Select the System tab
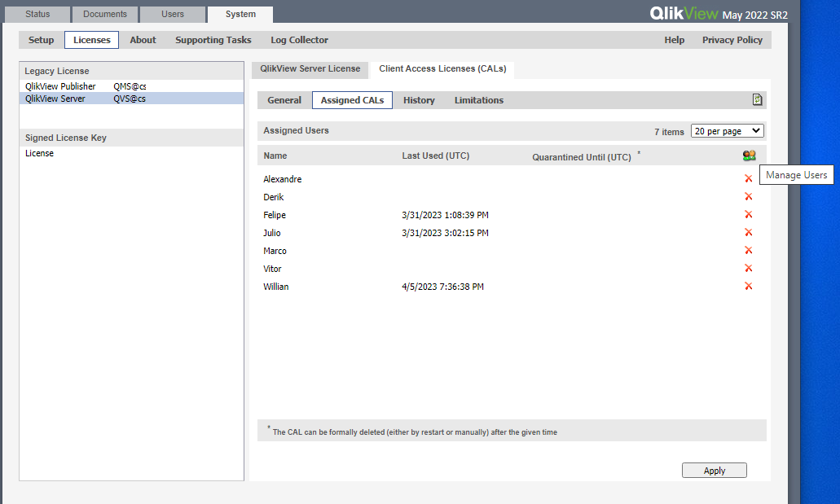This screenshot has height=504, width=840. coord(240,14)
